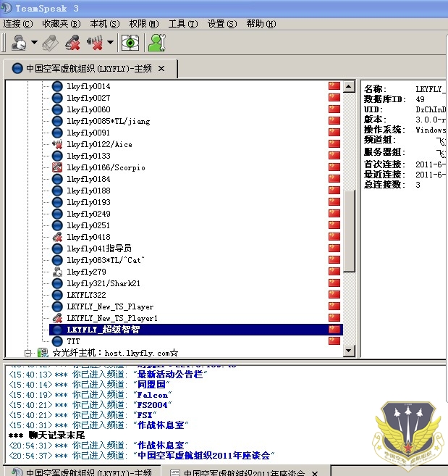This screenshot has height=476, width=448.
Task: Click “中国空军虚航组织2011年座谈会” link in chat
Action: [x=204, y=456]
